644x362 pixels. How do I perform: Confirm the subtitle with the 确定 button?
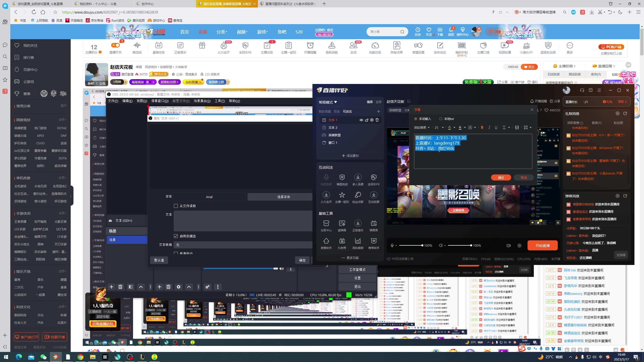(x=501, y=177)
